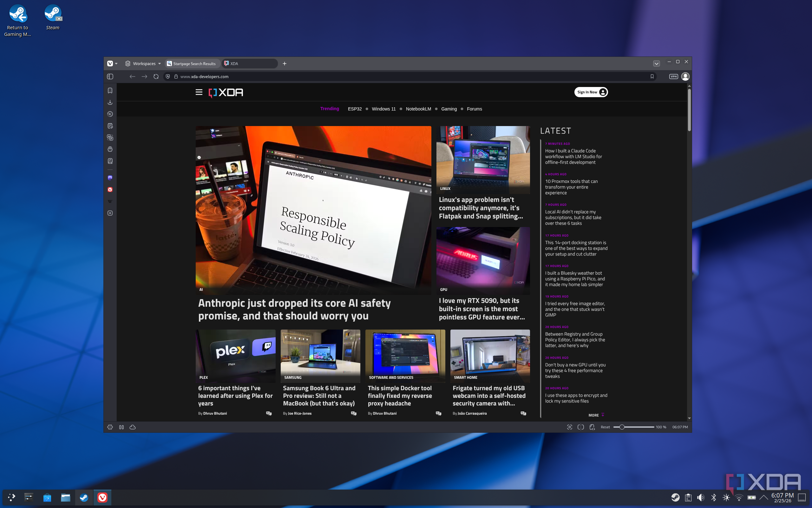Viewport: 812px width, 508px height.
Task: Open NotebookLM trending topic
Action: point(418,109)
